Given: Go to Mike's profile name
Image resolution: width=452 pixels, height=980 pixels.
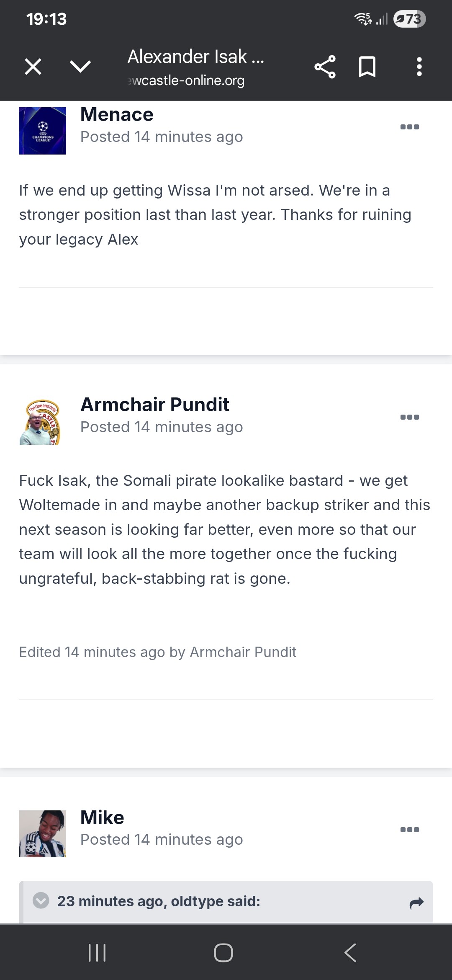Looking at the screenshot, I should (x=102, y=818).
